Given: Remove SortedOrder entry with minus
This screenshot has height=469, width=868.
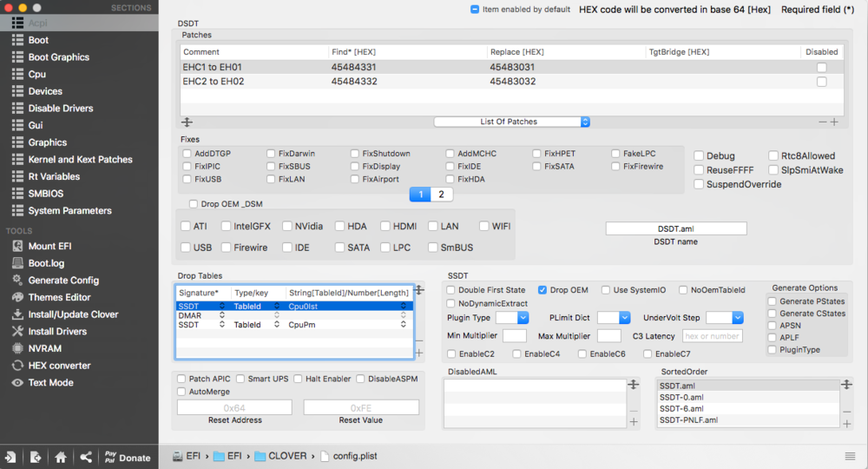Looking at the screenshot, I should (x=847, y=412).
